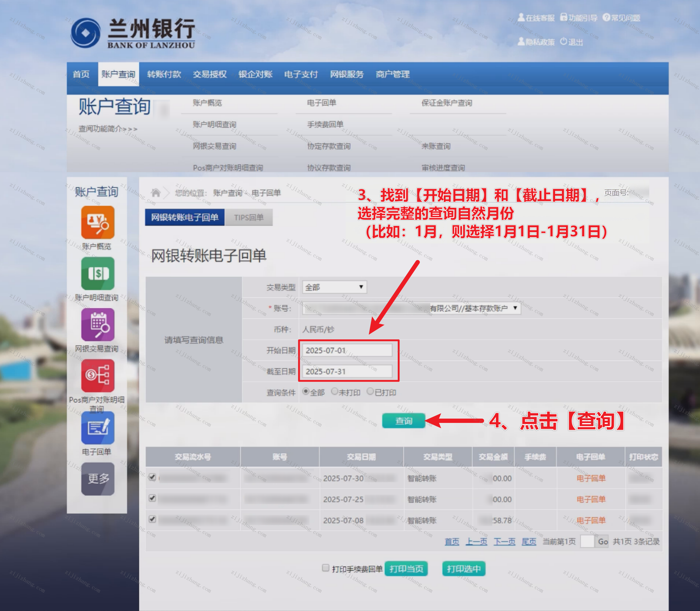Viewport: 700px width, 611px height.
Task: Click the green 查询 button
Action: pos(404,421)
